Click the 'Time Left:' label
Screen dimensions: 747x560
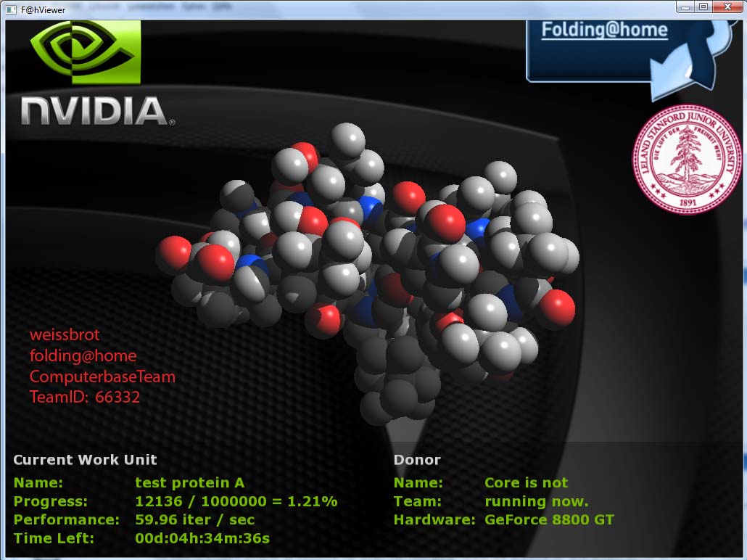[x=54, y=538]
